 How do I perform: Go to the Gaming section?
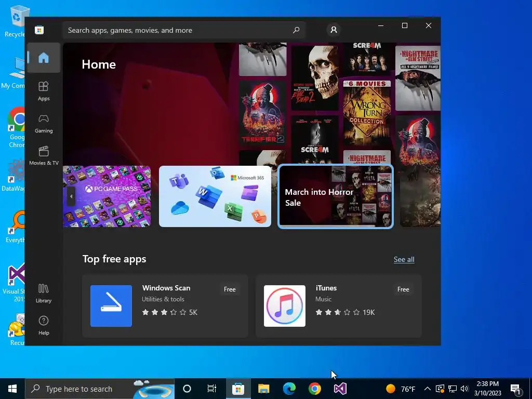pyautogui.click(x=44, y=124)
